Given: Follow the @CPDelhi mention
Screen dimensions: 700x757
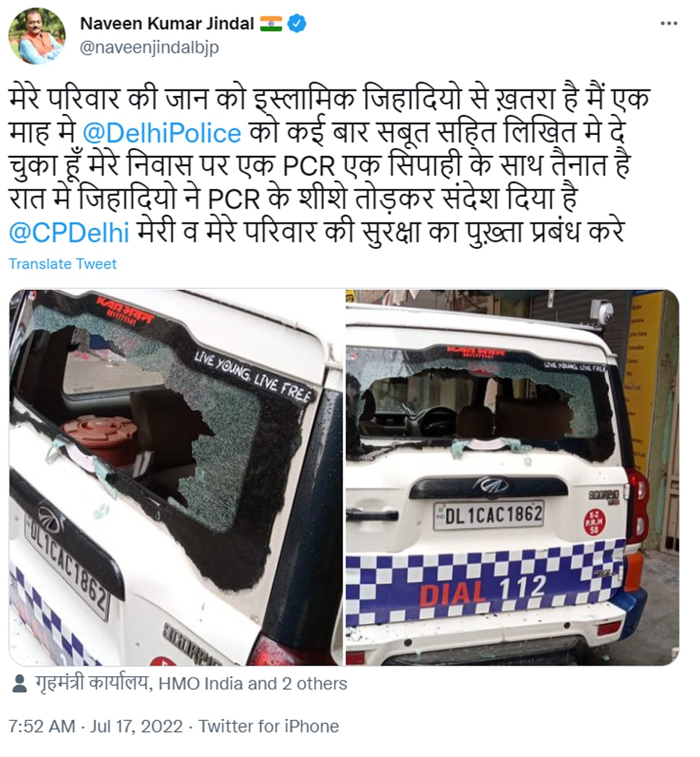Looking at the screenshot, I should coord(69,232).
